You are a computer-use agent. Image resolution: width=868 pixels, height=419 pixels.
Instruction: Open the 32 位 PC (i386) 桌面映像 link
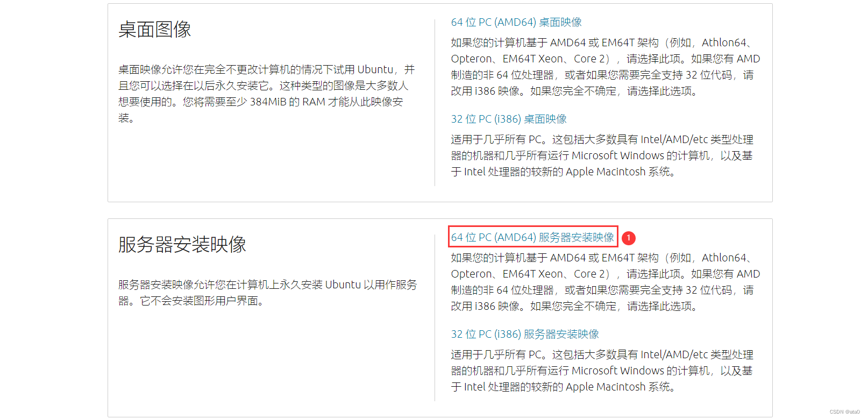(x=509, y=119)
